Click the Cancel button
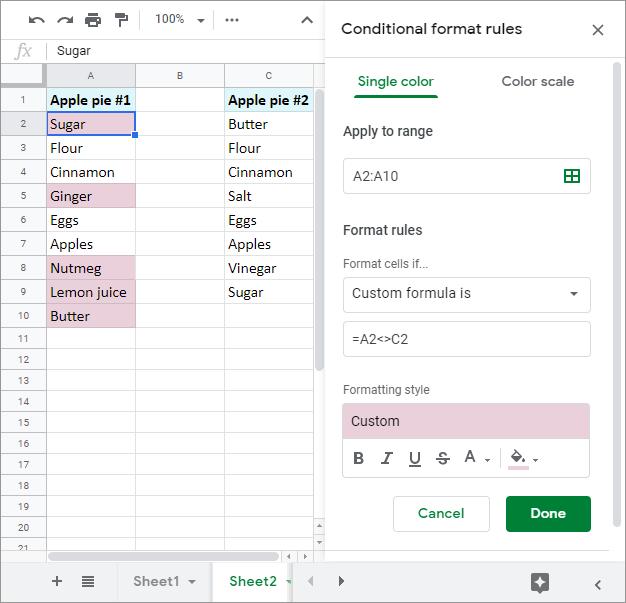Screen dimensions: 626x603 [441, 514]
